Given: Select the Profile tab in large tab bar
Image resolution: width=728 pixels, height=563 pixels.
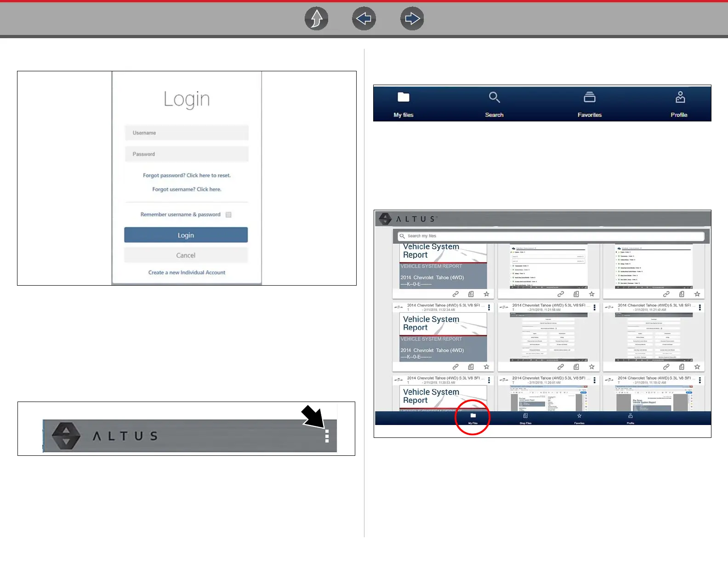Looking at the screenshot, I should (679, 104).
